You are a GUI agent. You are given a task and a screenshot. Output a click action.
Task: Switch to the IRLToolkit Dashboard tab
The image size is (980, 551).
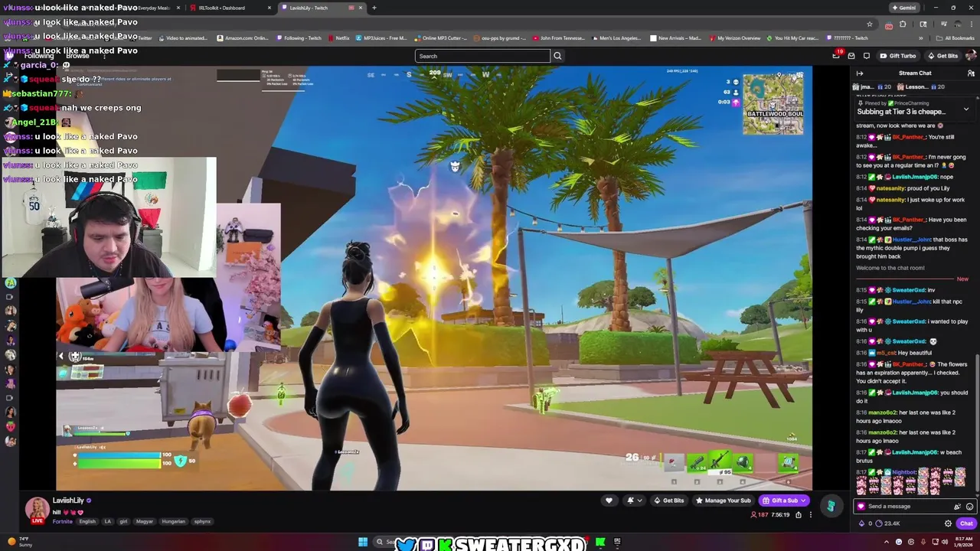pyautogui.click(x=230, y=8)
